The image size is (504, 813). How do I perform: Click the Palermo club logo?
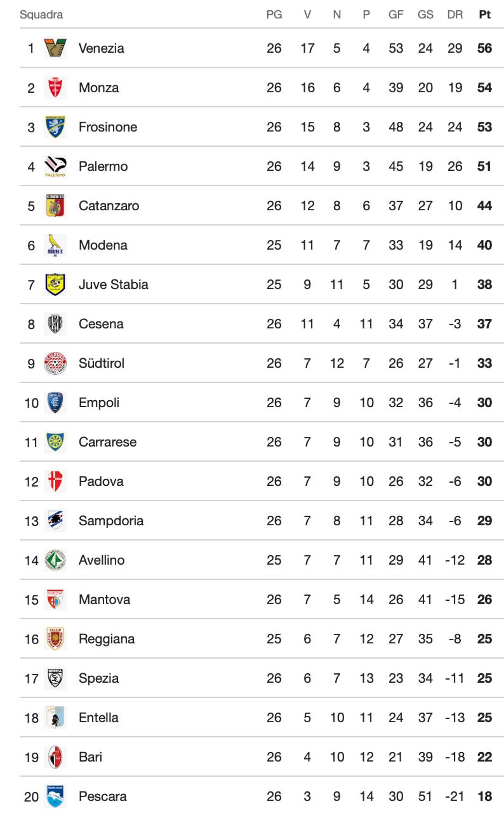[x=55, y=166]
